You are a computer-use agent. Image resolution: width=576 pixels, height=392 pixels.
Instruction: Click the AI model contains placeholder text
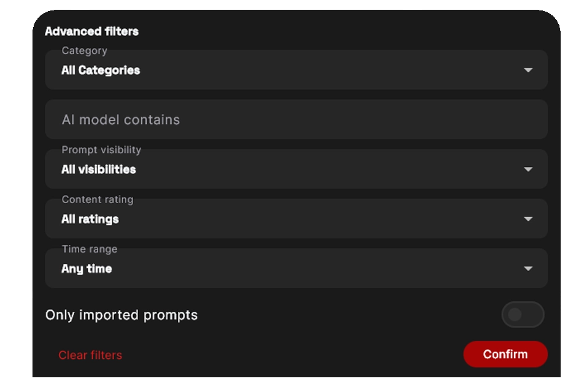pos(121,120)
